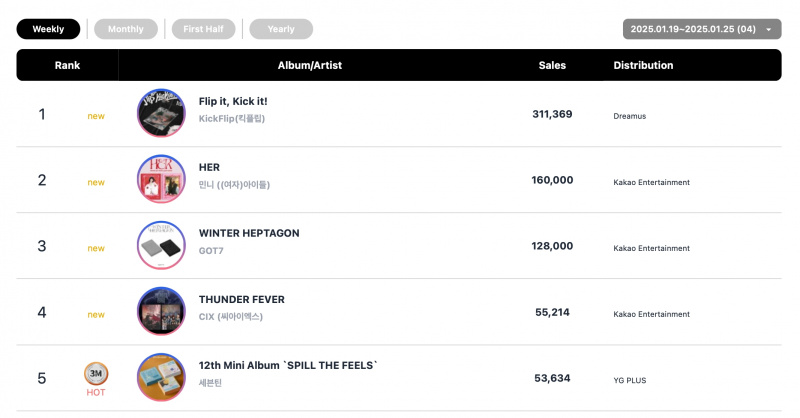Switch to the Yearly chart tab
This screenshot has width=800, height=418.
(x=281, y=29)
